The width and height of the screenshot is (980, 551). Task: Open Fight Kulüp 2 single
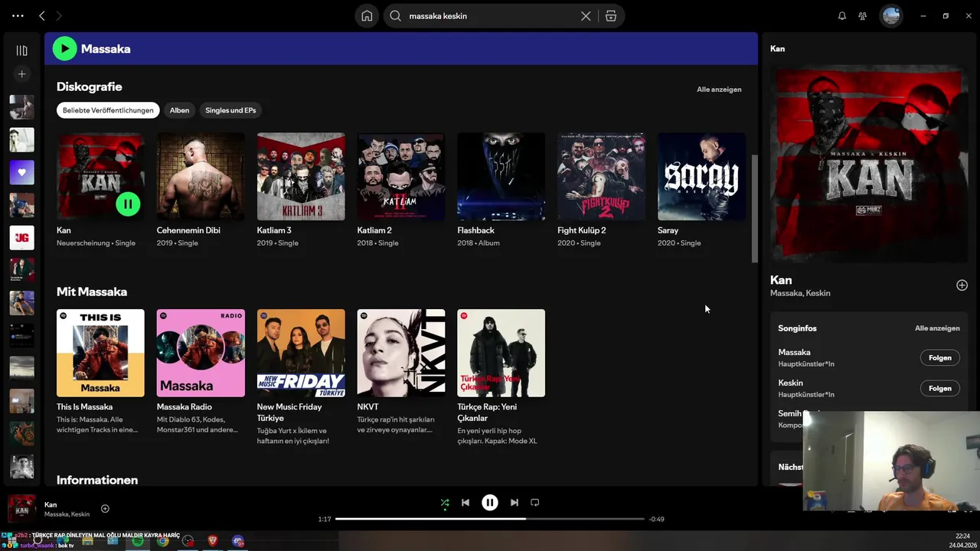[x=602, y=176]
